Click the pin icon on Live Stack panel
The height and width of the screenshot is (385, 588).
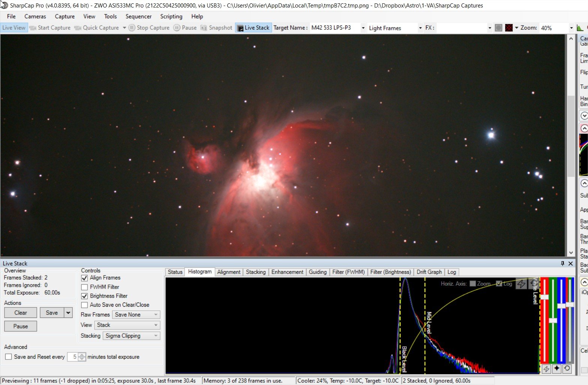562,264
